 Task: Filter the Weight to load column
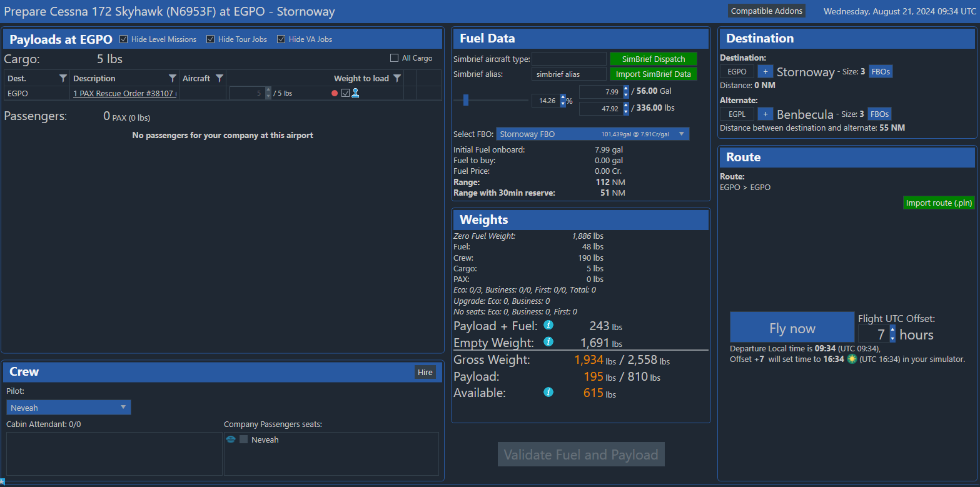[397, 78]
